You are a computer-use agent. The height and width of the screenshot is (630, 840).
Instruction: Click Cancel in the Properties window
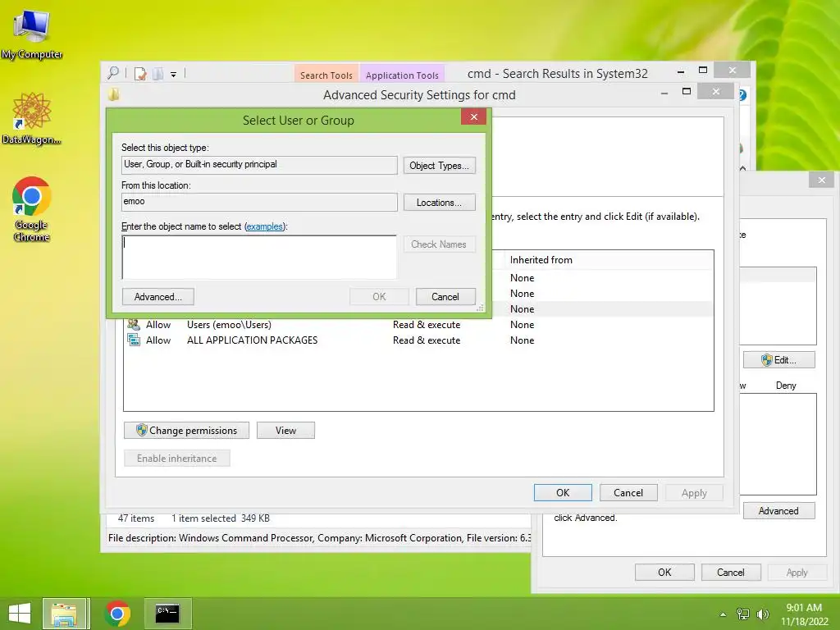click(731, 572)
